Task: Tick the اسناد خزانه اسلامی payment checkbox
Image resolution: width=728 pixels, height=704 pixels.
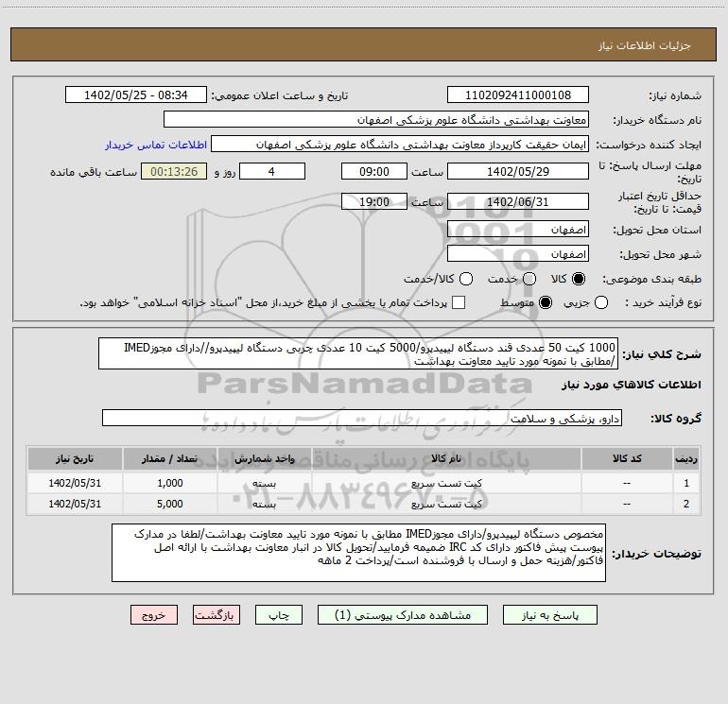Action: pyautogui.click(x=459, y=302)
